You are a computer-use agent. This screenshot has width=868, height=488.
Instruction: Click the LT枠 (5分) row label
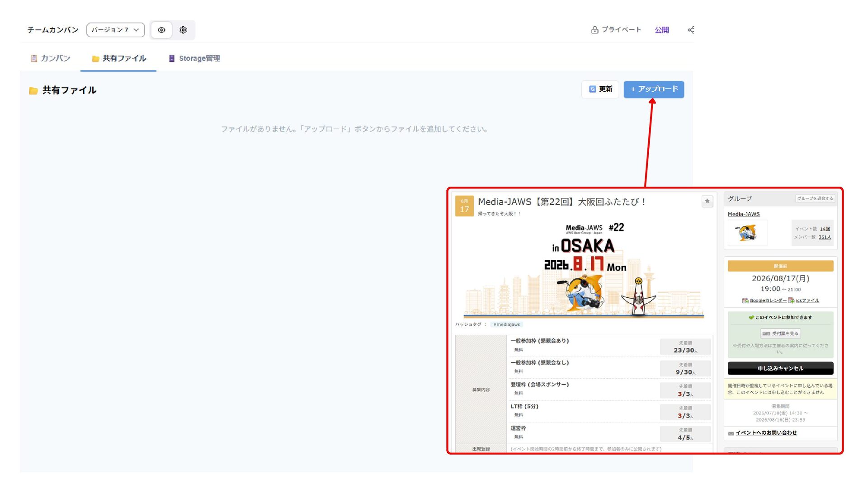pos(524,407)
